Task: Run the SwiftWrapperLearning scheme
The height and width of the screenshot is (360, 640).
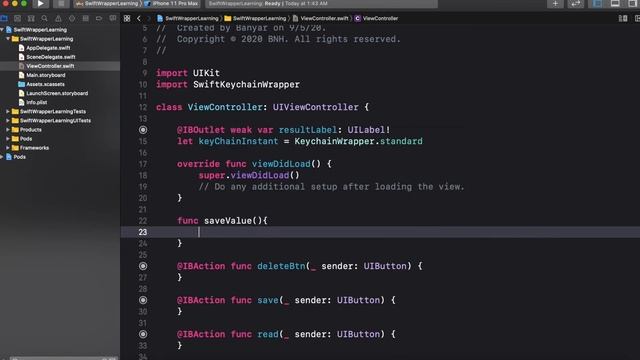Action: 40,3
